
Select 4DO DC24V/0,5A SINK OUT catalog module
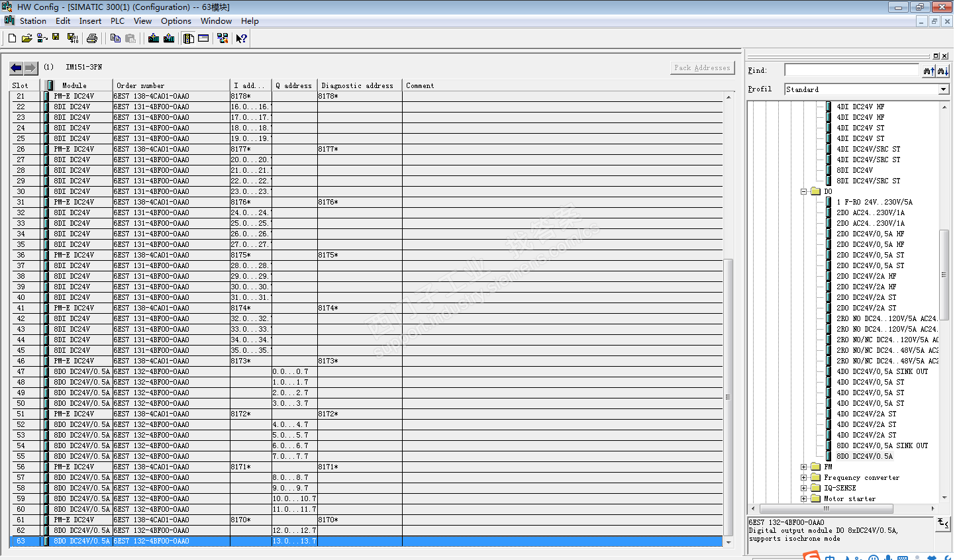882,371
